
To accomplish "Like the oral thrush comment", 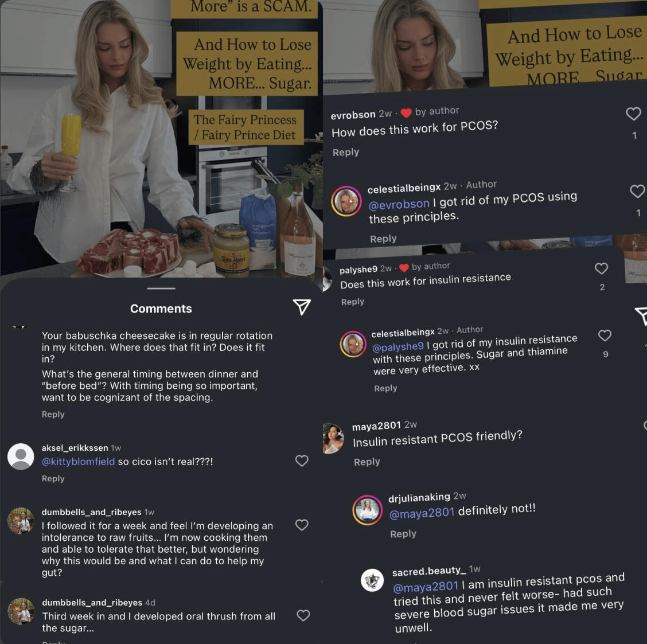I will [303, 615].
